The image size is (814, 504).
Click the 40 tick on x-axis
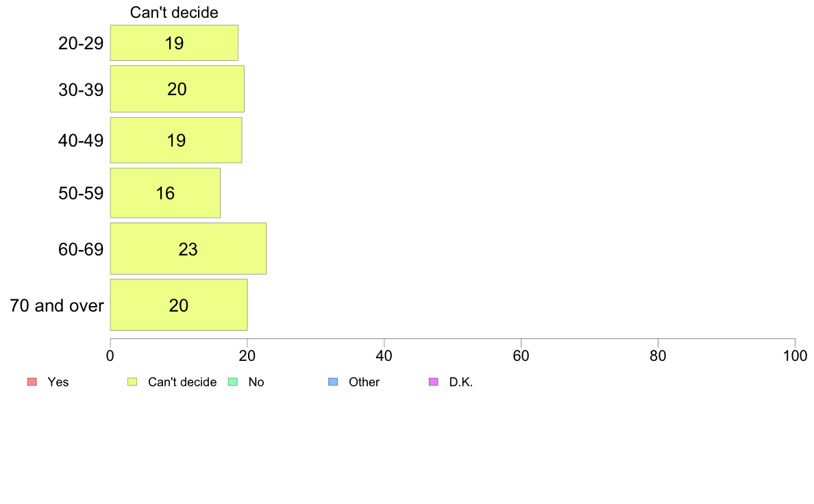pos(384,355)
